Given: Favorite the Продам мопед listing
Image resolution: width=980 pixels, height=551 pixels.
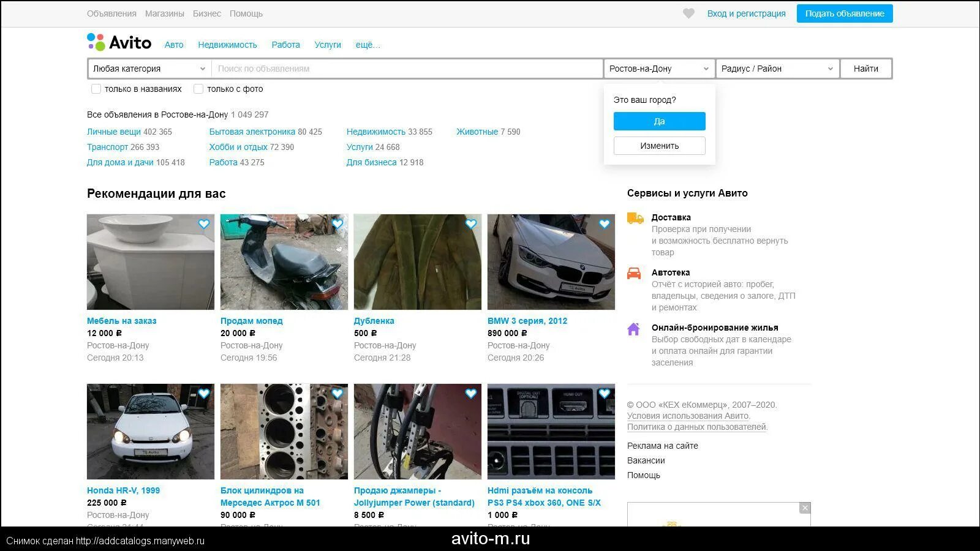Looking at the screenshot, I should click(x=337, y=224).
